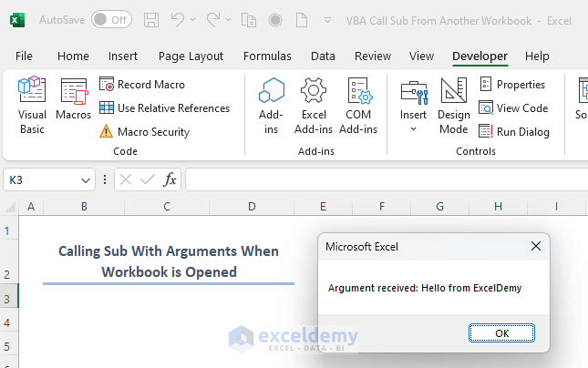This screenshot has height=368, width=588.
Task: Click the Insert Function fx icon
Action: (170, 179)
